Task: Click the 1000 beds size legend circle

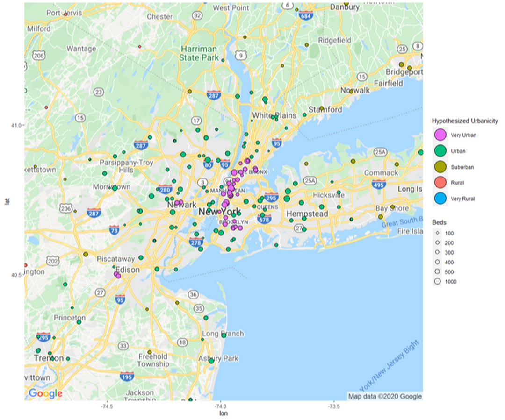Action: pos(438,282)
